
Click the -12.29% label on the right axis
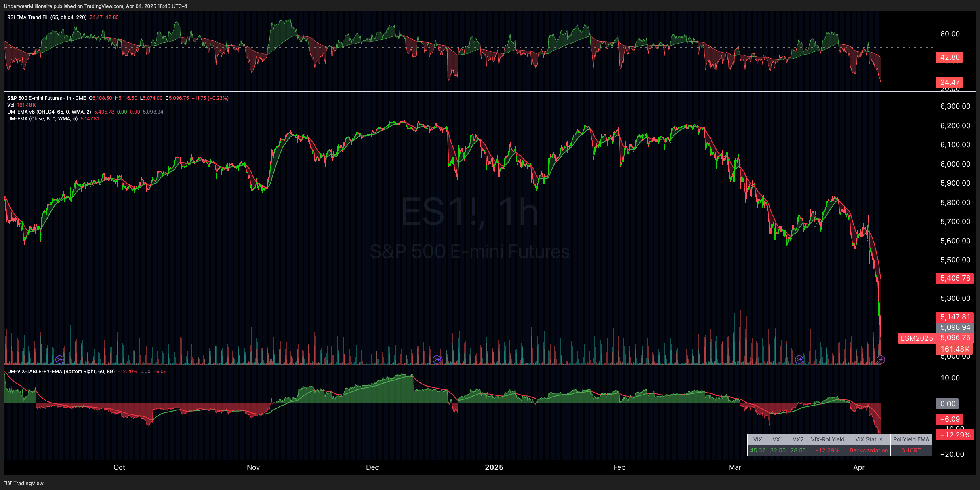pos(955,435)
